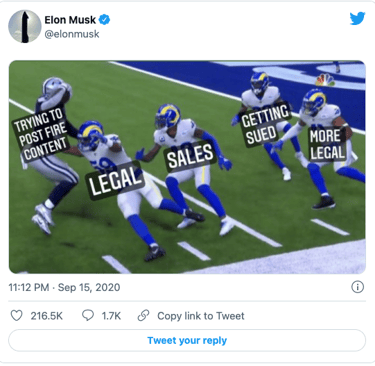Click the speech bubble reply icon

[x=88, y=315]
